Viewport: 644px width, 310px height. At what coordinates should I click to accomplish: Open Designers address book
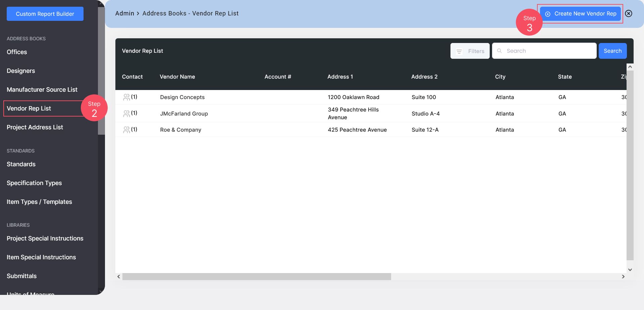[21, 71]
